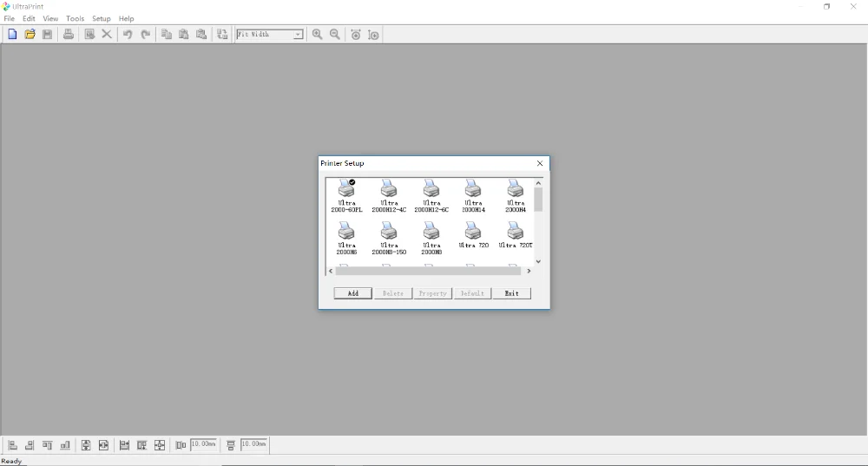Select the Ultra 2000H4 printer

pos(516,196)
